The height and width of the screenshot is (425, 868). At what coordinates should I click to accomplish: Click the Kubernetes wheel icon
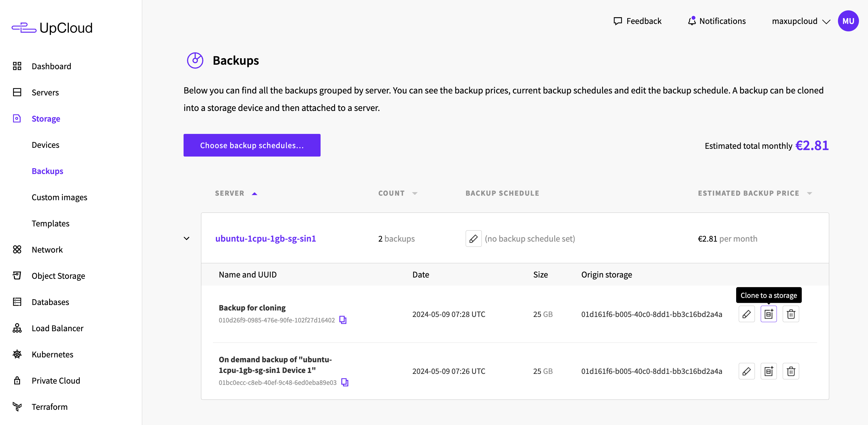coord(17,354)
